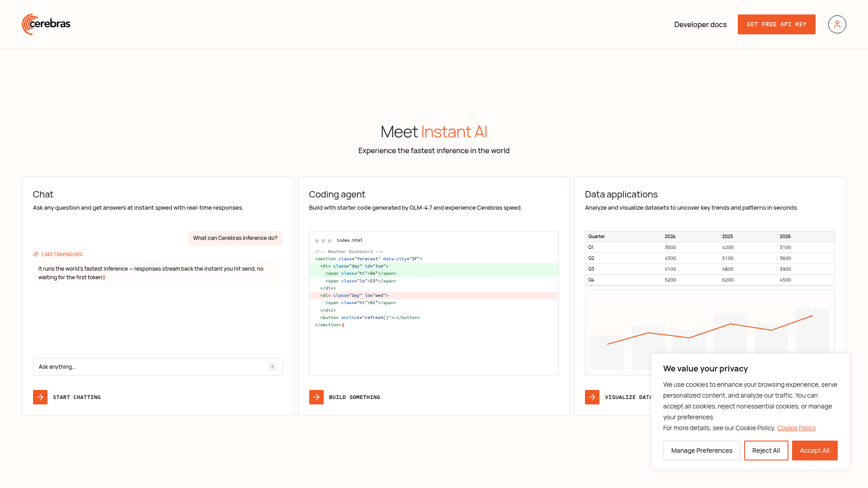Image resolution: width=868 pixels, height=488 pixels.
Task: Click the Data applications heading
Action: click(x=621, y=194)
